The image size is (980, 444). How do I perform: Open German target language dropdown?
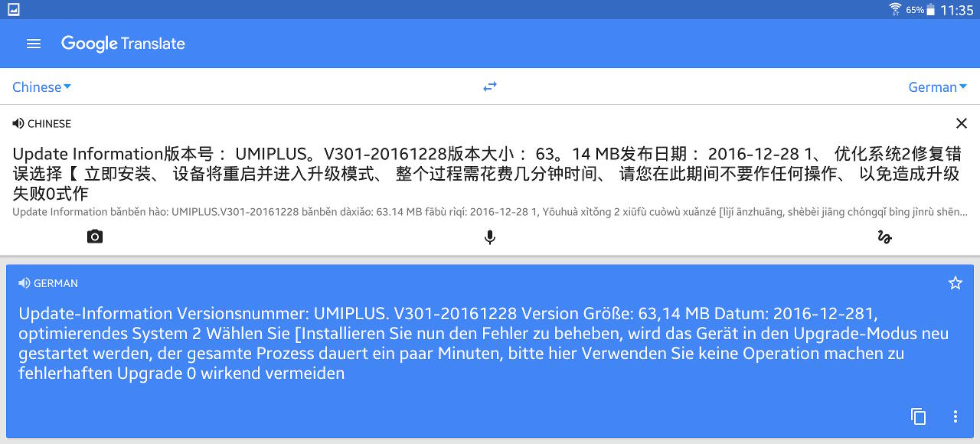[x=937, y=87]
